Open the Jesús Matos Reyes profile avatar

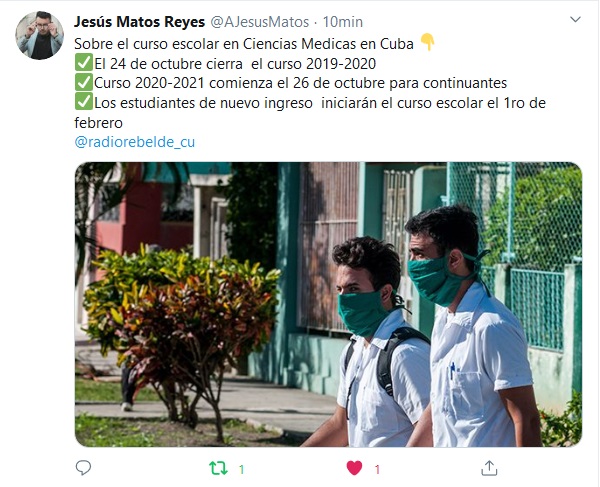39,35
